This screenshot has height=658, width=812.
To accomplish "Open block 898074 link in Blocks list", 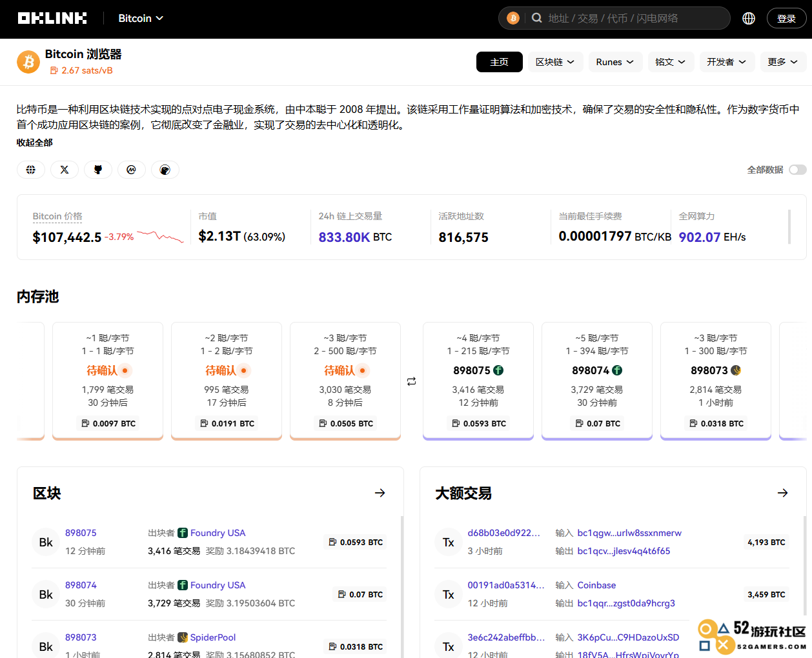I will tap(81, 585).
